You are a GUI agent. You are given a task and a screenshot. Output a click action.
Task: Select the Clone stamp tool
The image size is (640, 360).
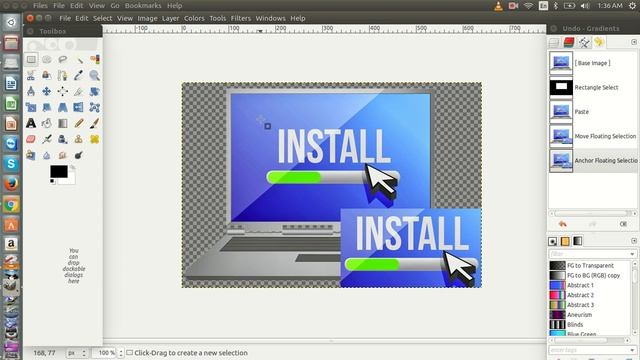point(79,139)
